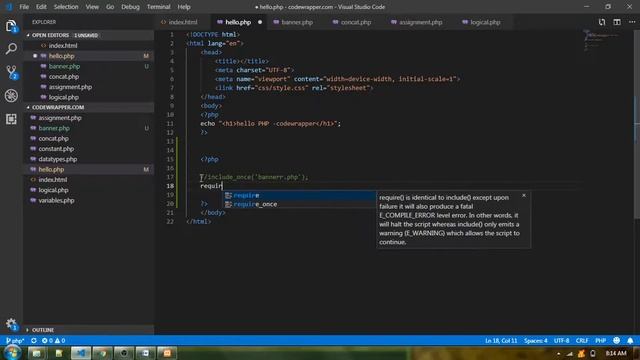
Task: Change encoding via UTF-8 in status bar
Action: pos(561,340)
